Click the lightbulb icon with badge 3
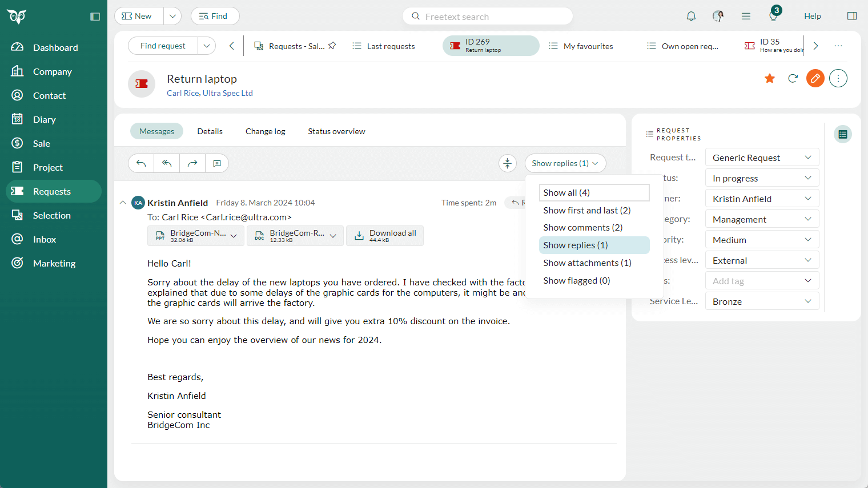The height and width of the screenshot is (488, 868). pyautogui.click(x=773, y=16)
